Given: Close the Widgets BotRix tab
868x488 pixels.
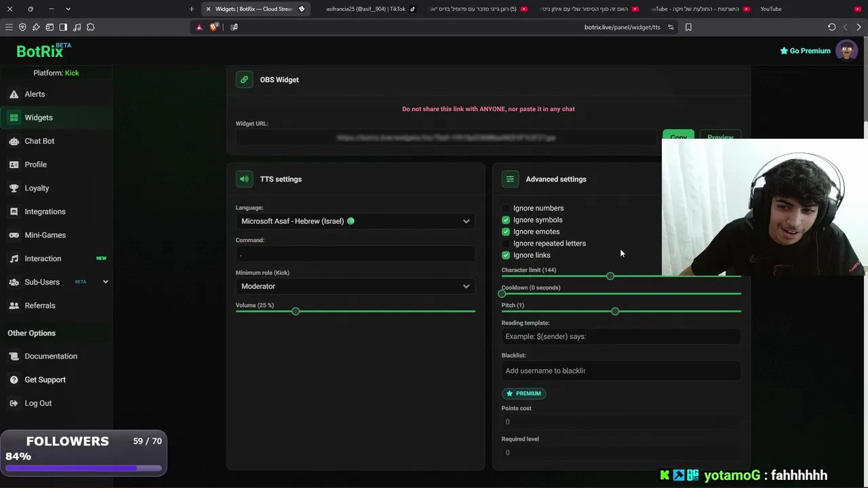Looking at the screenshot, I should click(208, 9).
